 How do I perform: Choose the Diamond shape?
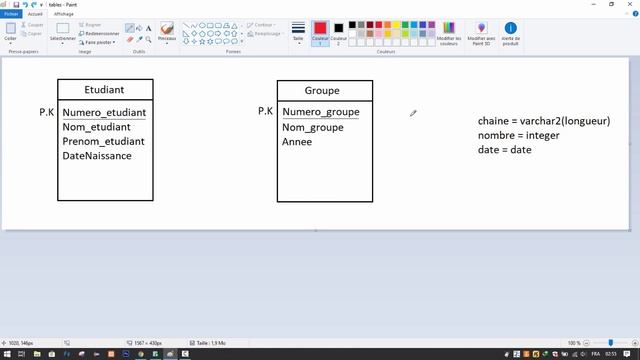coord(194,33)
